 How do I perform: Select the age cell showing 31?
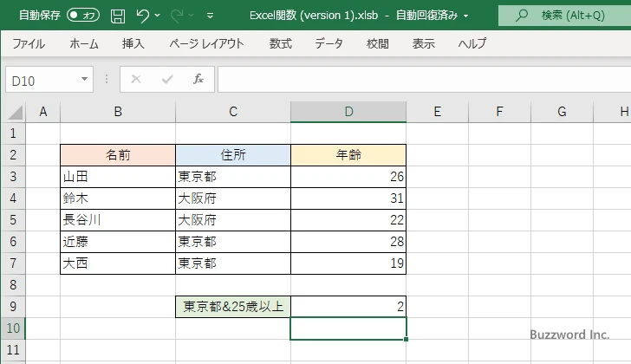(x=348, y=198)
